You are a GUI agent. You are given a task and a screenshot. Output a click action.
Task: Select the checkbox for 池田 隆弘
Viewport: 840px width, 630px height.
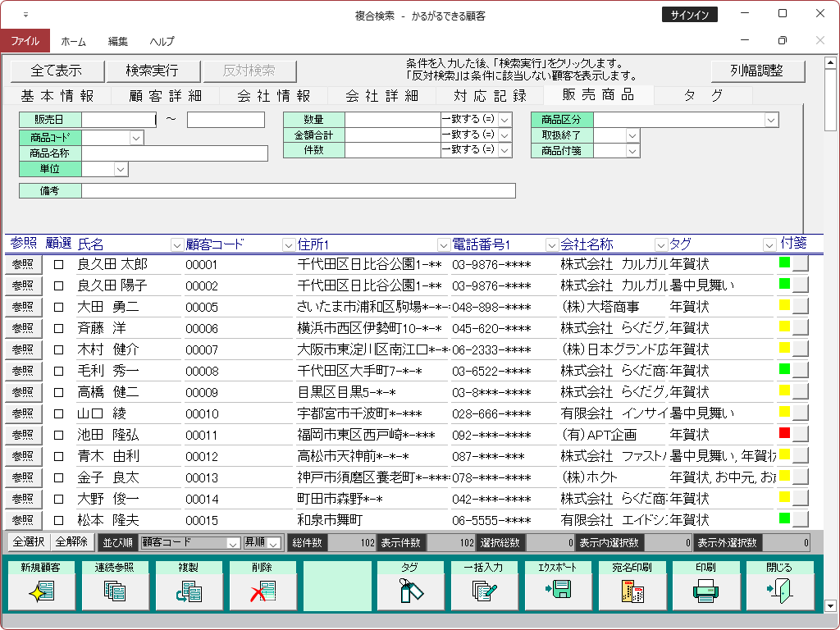pos(58,435)
